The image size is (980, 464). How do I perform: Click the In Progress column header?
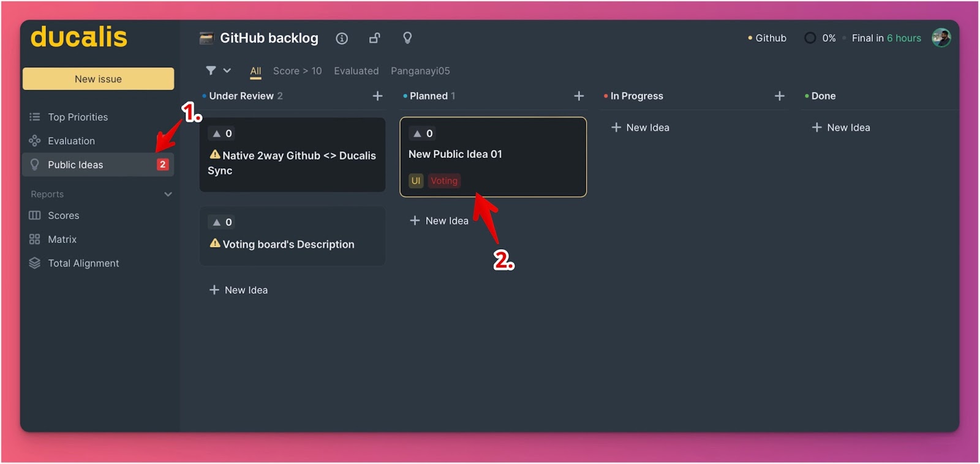[636, 96]
